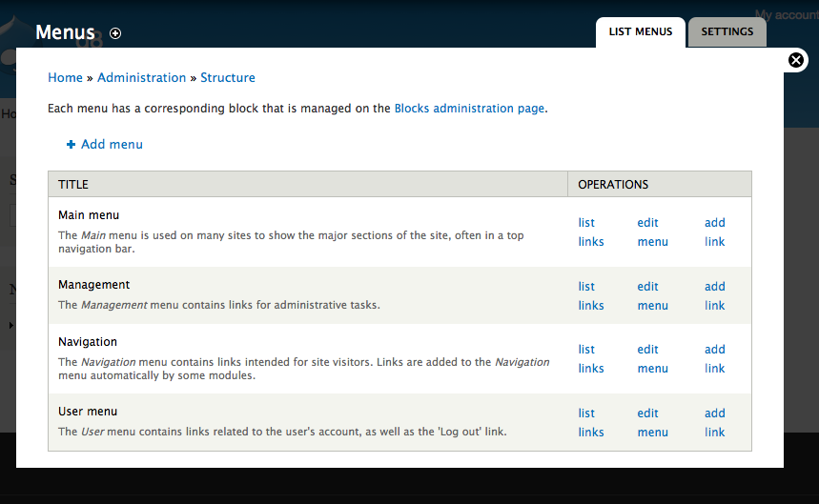This screenshot has height=504, width=819.
Task: Click the My account link behind overlay
Action: tap(787, 15)
